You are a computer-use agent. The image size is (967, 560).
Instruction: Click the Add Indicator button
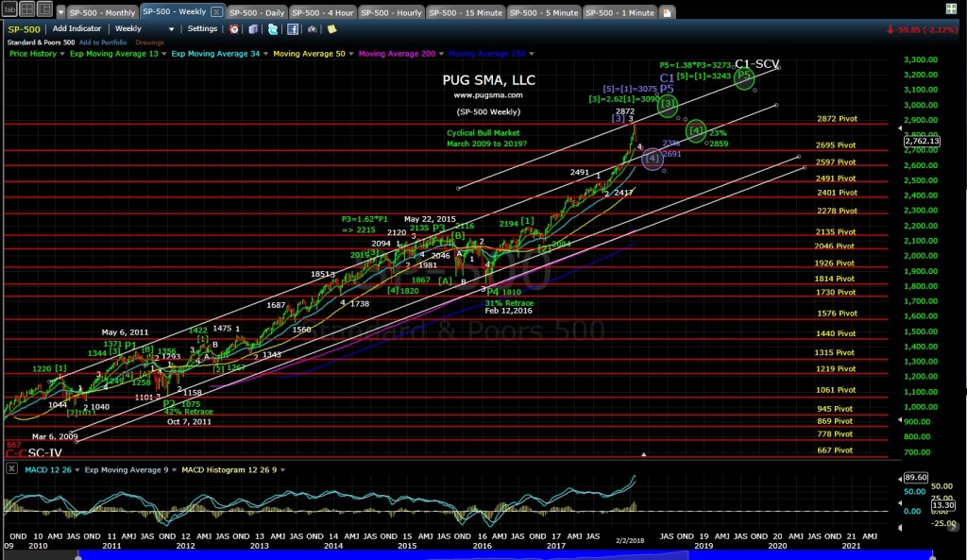click(x=76, y=29)
